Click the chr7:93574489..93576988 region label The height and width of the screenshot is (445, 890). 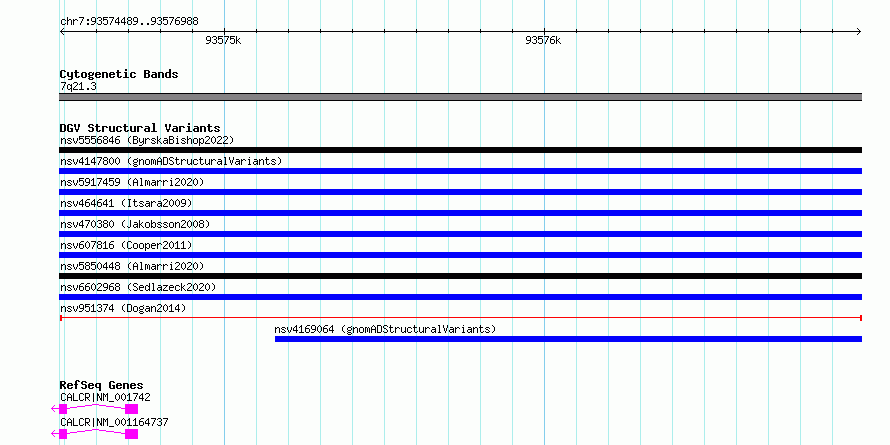pyautogui.click(x=129, y=22)
